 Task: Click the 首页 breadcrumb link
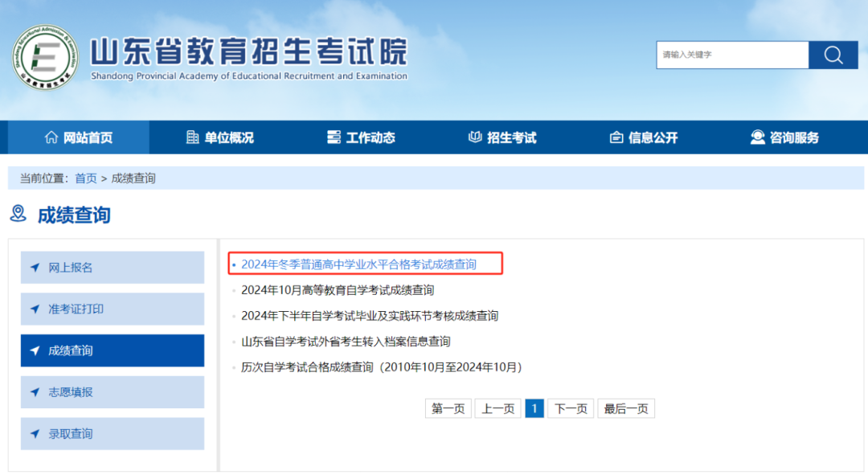[86, 178]
